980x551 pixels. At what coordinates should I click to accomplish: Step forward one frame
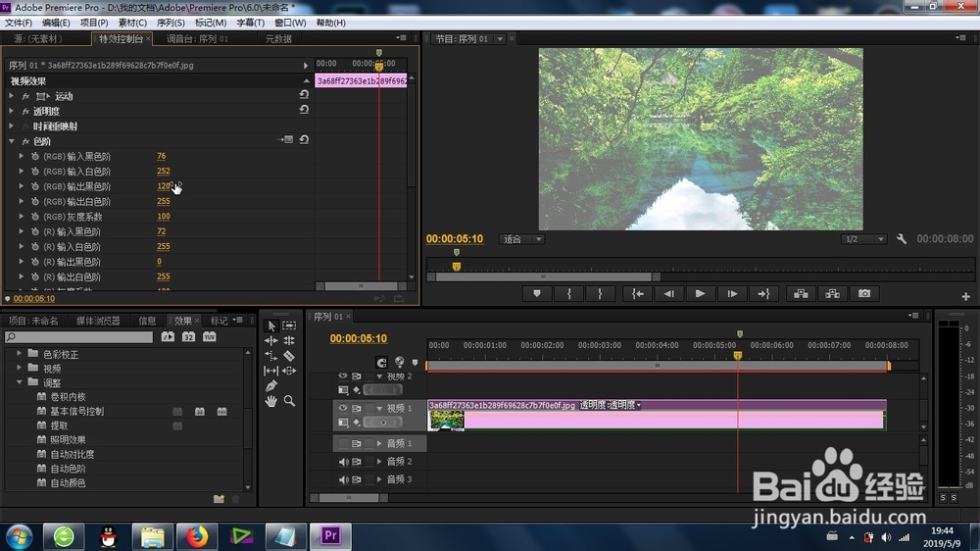732,293
